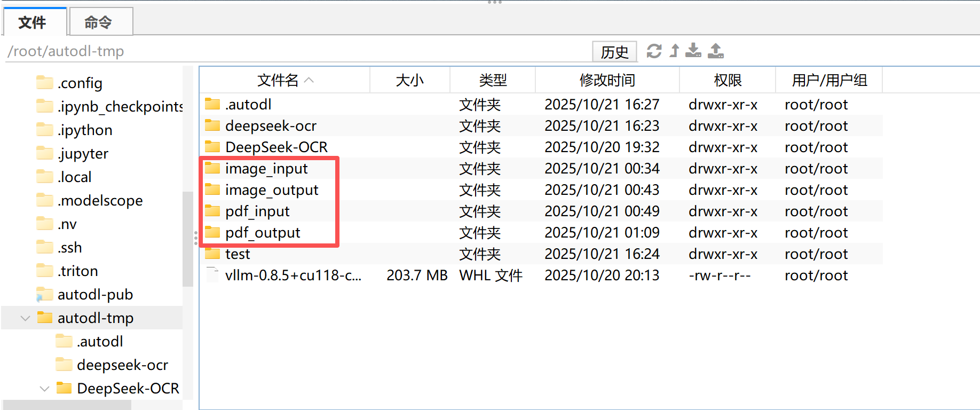The height and width of the screenshot is (410, 980).
Task: Open the .modelscope folder in the sidebar
Action: (x=100, y=200)
